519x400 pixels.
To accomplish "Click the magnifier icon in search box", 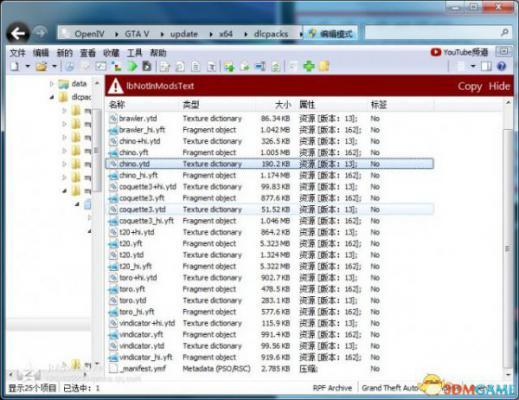I will [x=505, y=33].
